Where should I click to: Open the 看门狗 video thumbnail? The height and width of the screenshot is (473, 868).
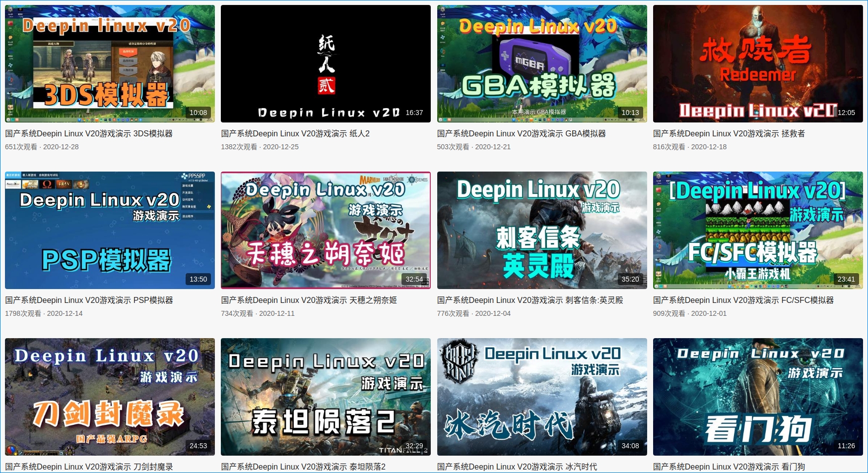pyautogui.click(x=758, y=397)
